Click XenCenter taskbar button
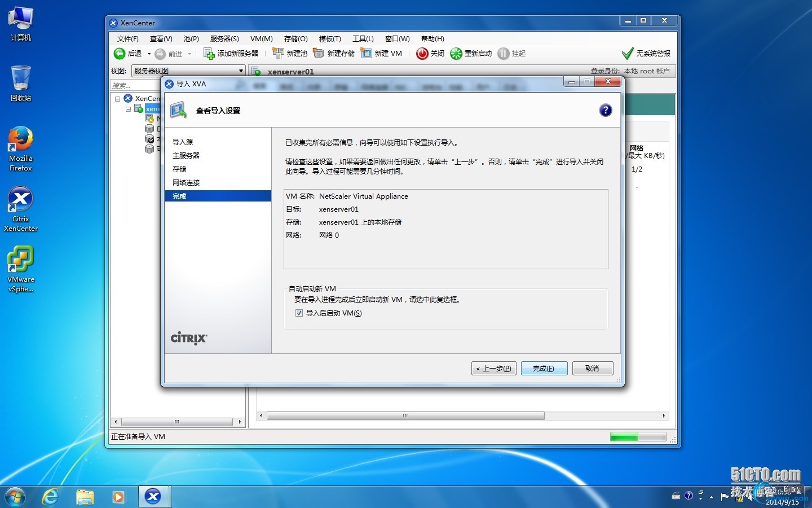The width and height of the screenshot is (812, 508). click(153, 497)
